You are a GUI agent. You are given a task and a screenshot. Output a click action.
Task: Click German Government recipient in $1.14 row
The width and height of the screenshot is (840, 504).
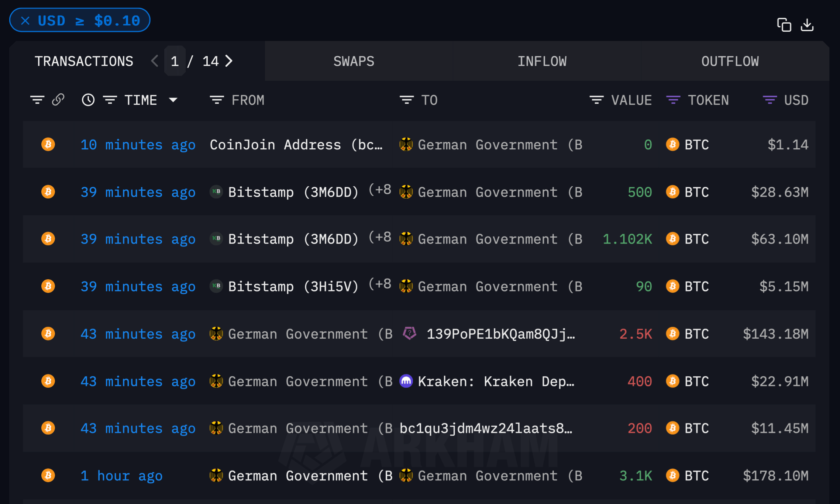(x=500, y=145)
